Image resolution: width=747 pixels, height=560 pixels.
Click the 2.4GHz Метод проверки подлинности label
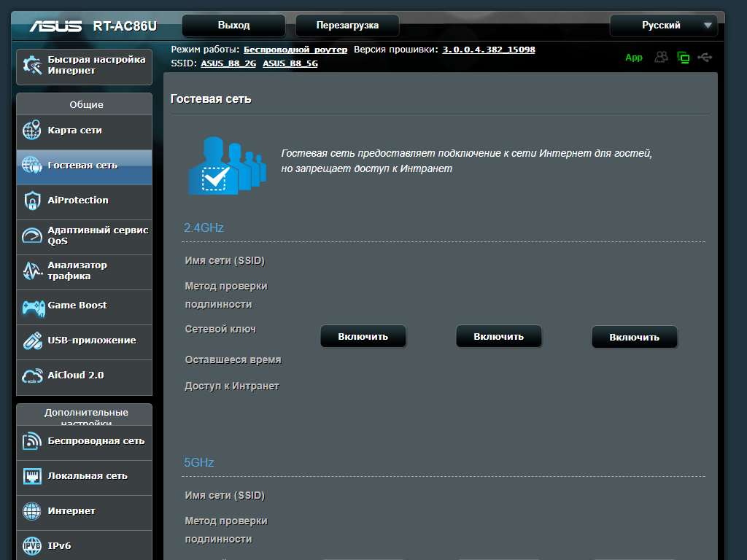(x=226, y=295)
